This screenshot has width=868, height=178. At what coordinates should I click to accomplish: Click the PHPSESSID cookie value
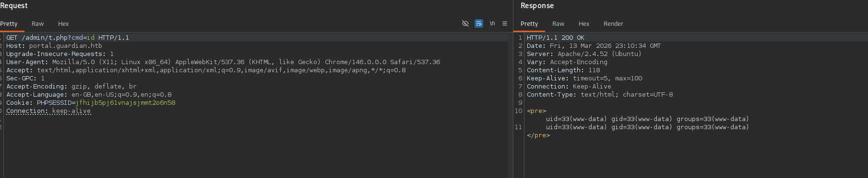coord(125,103)
